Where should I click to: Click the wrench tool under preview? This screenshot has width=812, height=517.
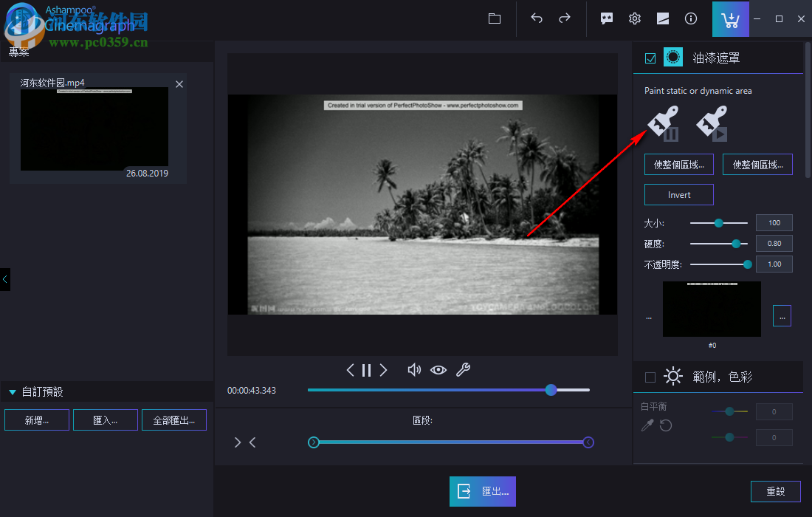click(463, 370)
